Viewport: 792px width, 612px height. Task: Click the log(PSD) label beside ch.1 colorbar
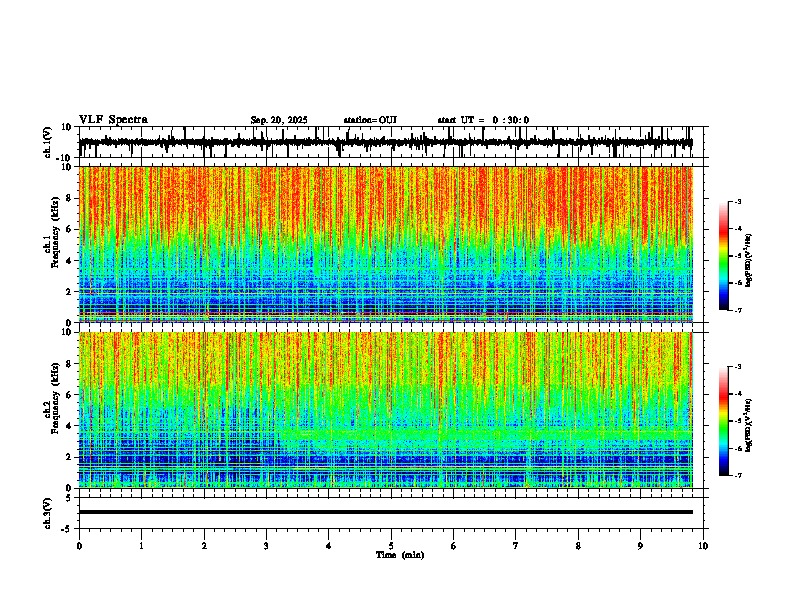click(x=748, y=260)
